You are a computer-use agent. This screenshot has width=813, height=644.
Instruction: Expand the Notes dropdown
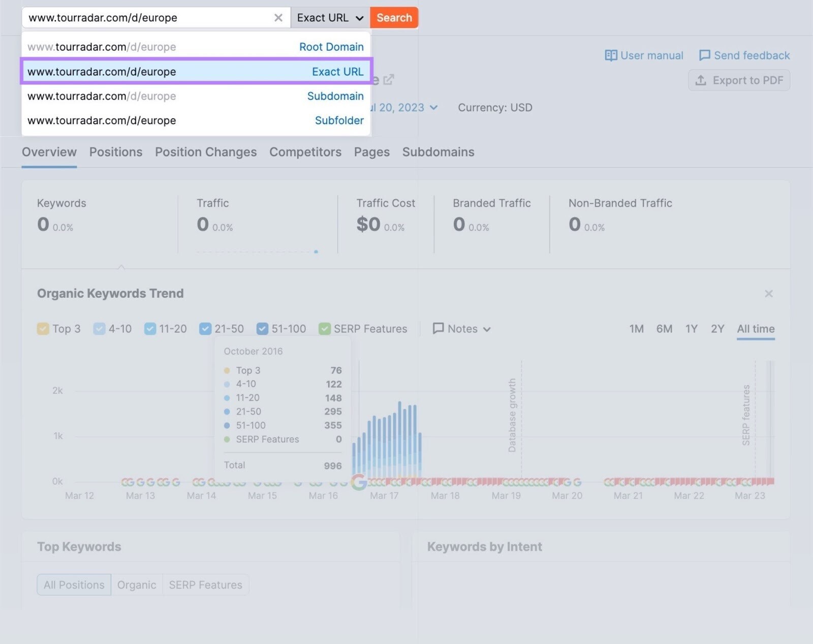click(461, 329)
